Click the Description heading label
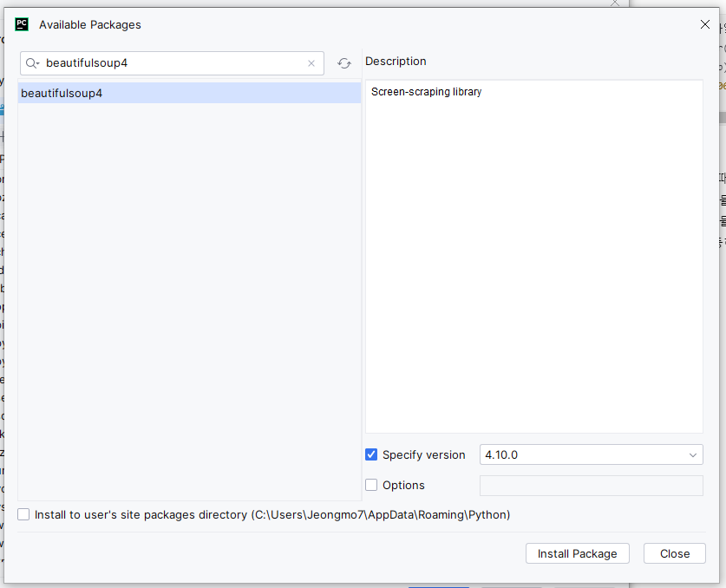The image size is (726, 588). point(396,61)
